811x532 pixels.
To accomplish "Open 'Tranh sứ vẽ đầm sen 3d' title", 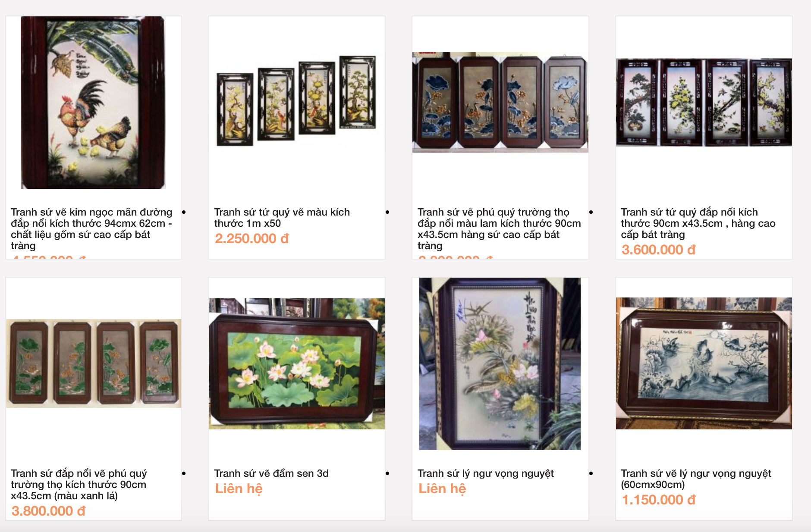I will [x=271, y=473].
